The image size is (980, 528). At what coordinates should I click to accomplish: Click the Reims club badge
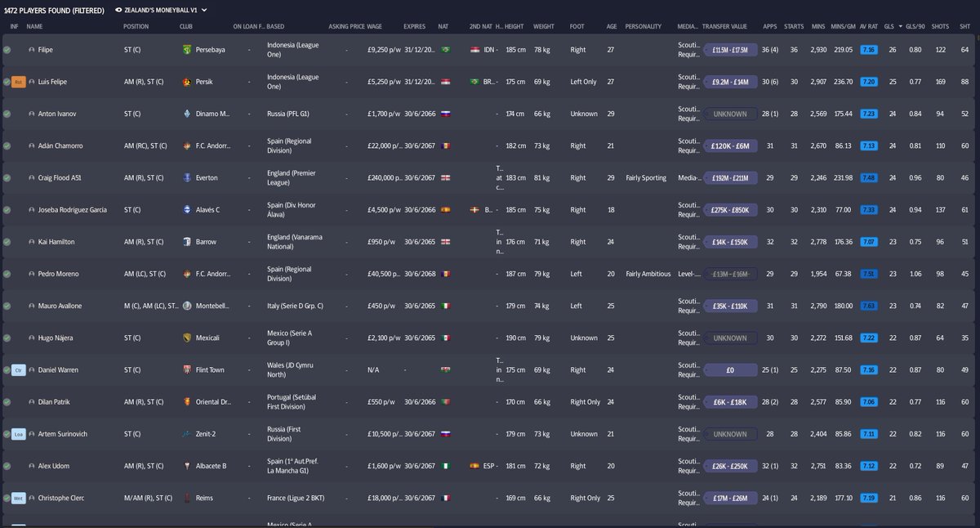tap(187, 497)
